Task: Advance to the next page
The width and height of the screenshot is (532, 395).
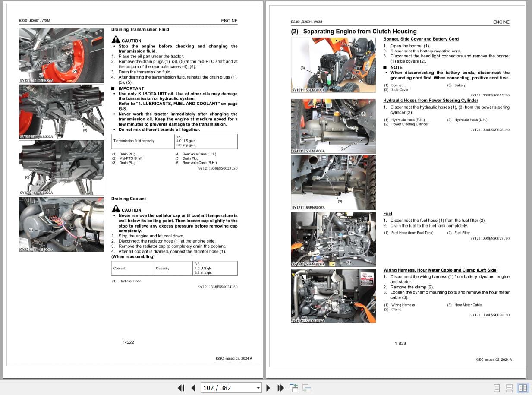Action: pos(268,388)
